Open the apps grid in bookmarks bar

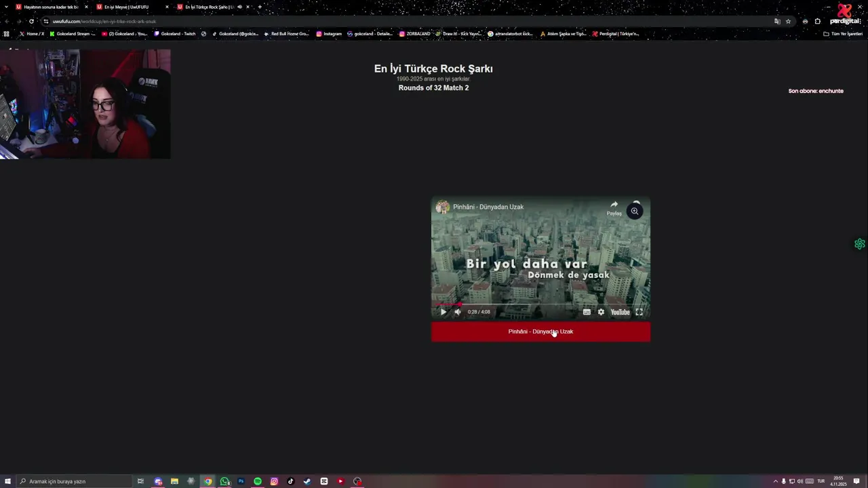tap(7, 34)
